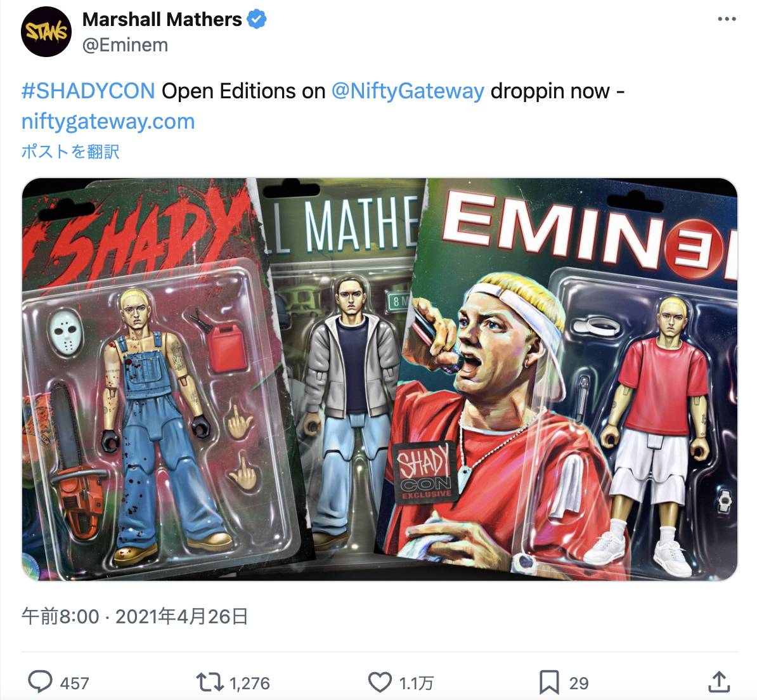The height and width of the screenshot is (700, 757).
Task: Click the 午前8:00 · 2021年4月26日 timestamp
Action: point(135,616)
